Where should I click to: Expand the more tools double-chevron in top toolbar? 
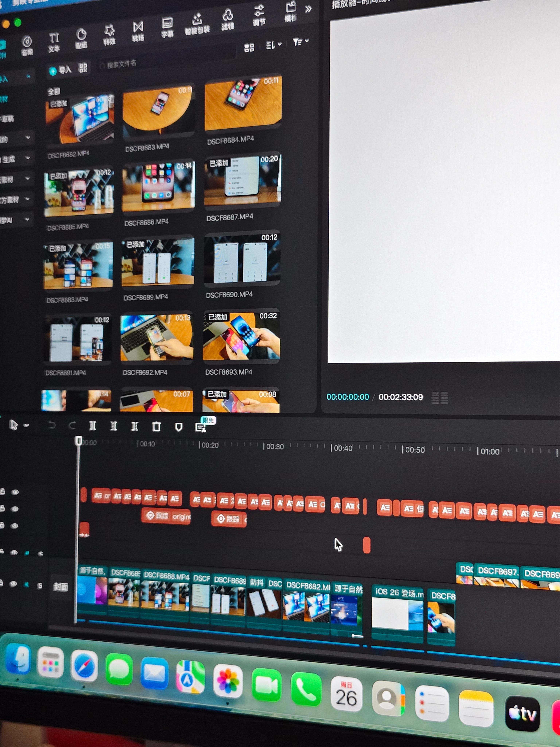tap(308, 9)
